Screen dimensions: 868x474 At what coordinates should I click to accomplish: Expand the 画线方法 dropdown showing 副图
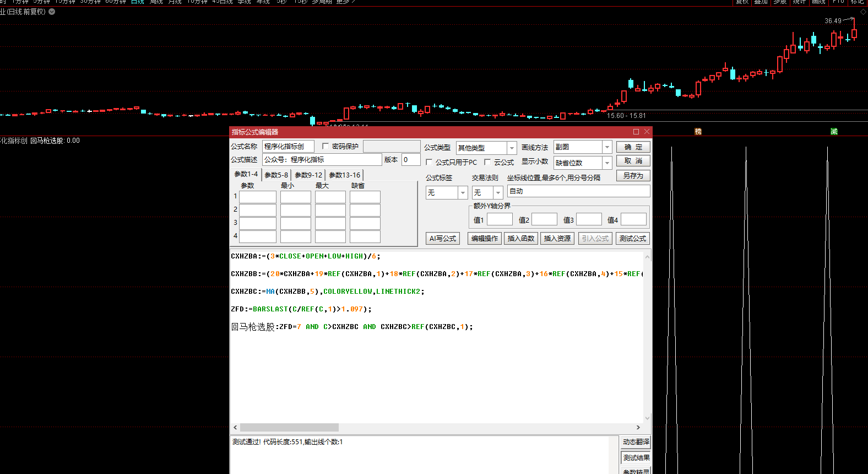pyautogui.click(x=607, y=147)
